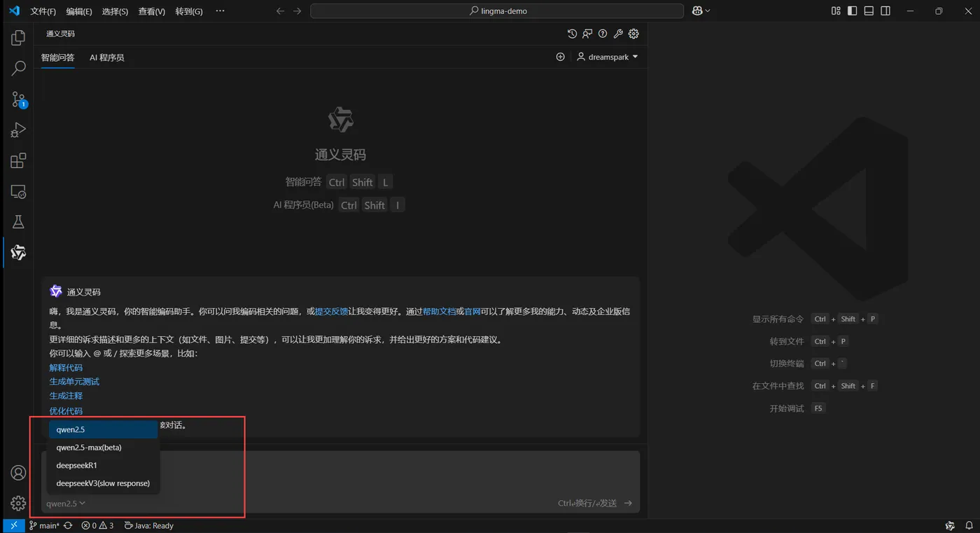Open Source Control view with badge 1

pos(18,99)
